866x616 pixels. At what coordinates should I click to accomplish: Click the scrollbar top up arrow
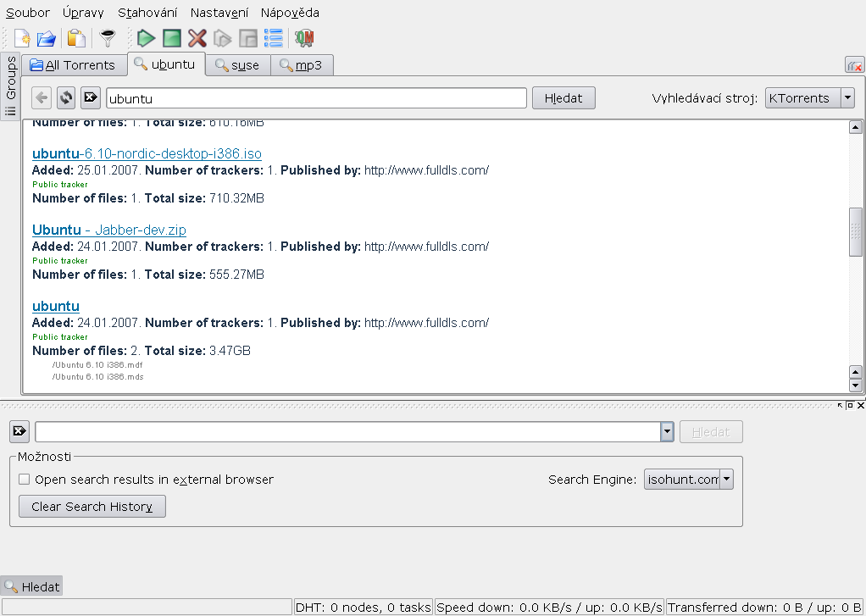tap(855, 127)
